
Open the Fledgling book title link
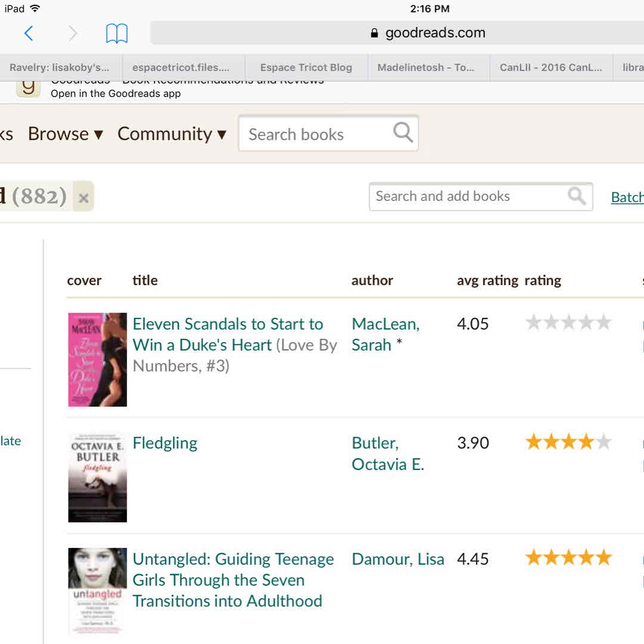pyautogui.click(x=165, y=443)
